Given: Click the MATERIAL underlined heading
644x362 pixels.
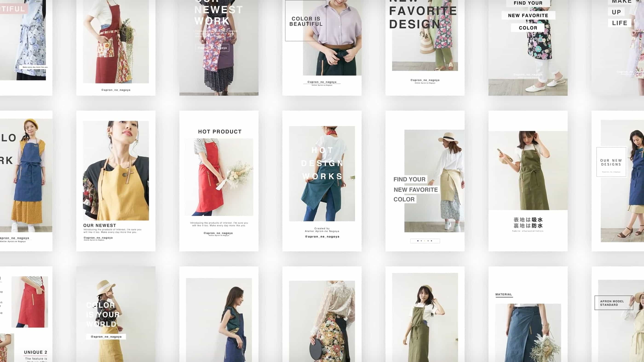Looking at the screenshot, I should pyautogui.click(x=503, y=294).
